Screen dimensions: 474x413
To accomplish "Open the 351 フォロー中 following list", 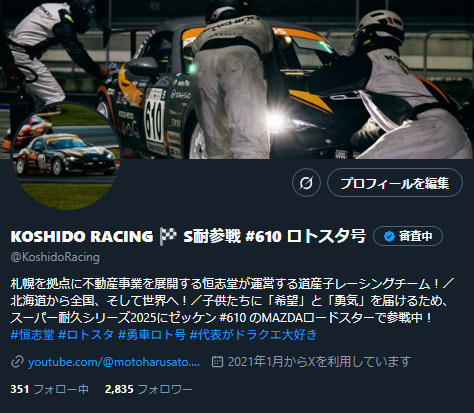I will (x=49, y=389).
